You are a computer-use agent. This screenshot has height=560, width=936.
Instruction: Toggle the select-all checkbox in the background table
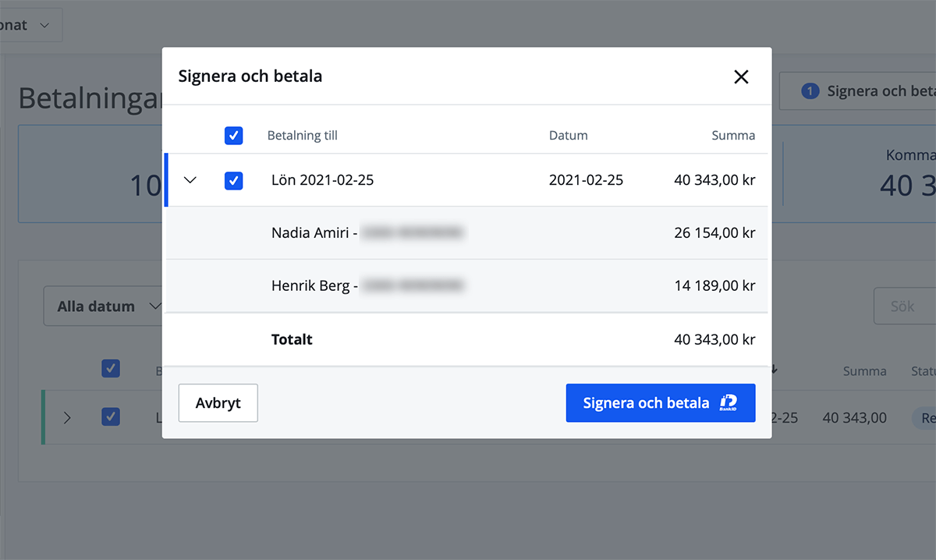pyautogui.click(x=111, y=369)
